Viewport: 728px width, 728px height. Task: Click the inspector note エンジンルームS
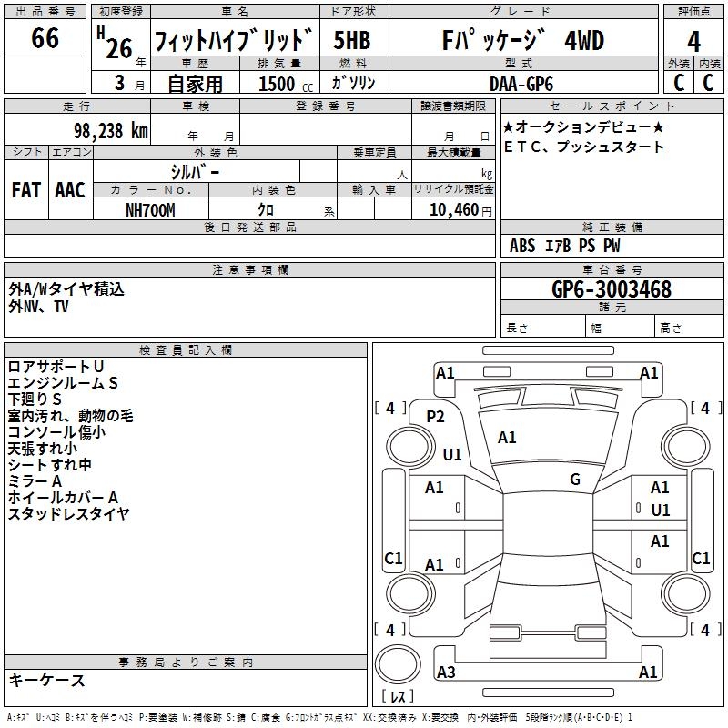tap(63, 383)
